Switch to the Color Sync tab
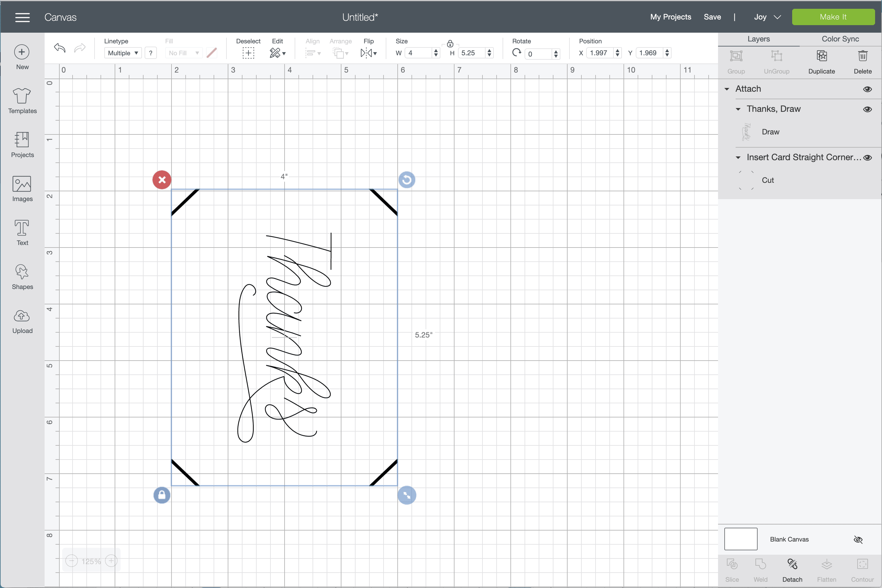 pos(840,39)
